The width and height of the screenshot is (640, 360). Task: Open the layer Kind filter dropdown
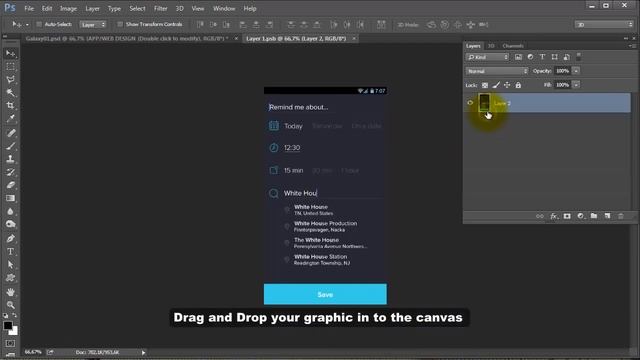[487, 57]
